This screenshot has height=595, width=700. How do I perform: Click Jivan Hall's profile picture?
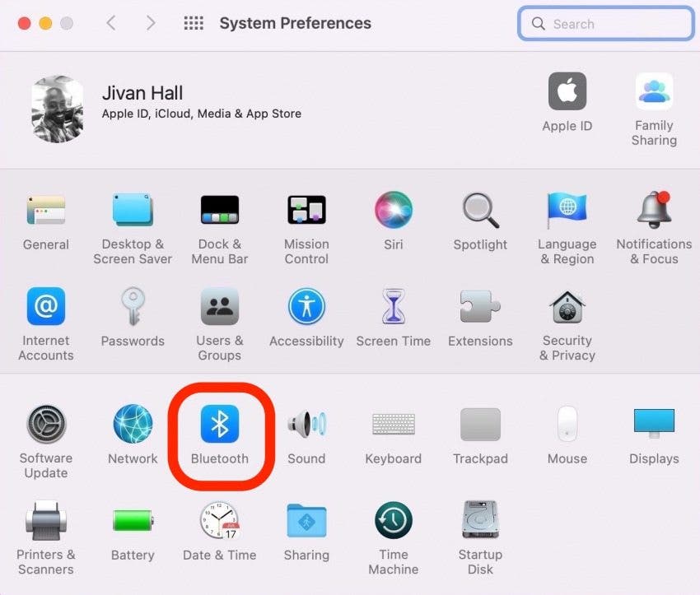pos(57,109)
